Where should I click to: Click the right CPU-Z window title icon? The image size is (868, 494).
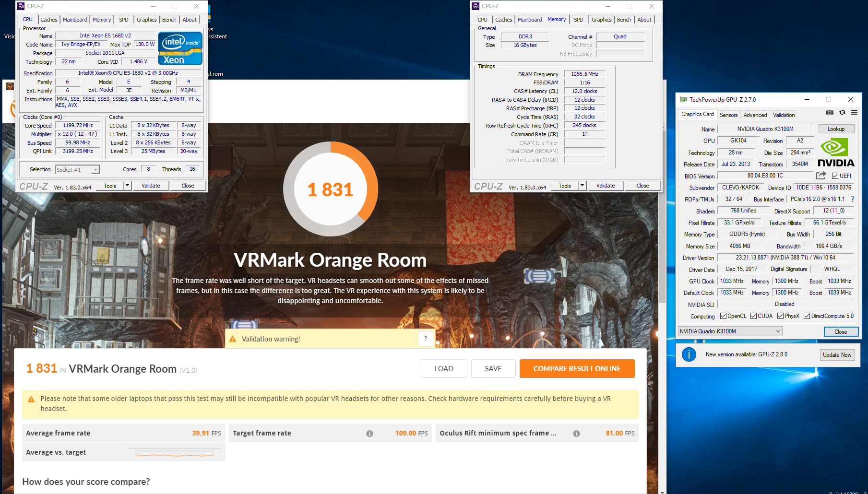[476, 6]
